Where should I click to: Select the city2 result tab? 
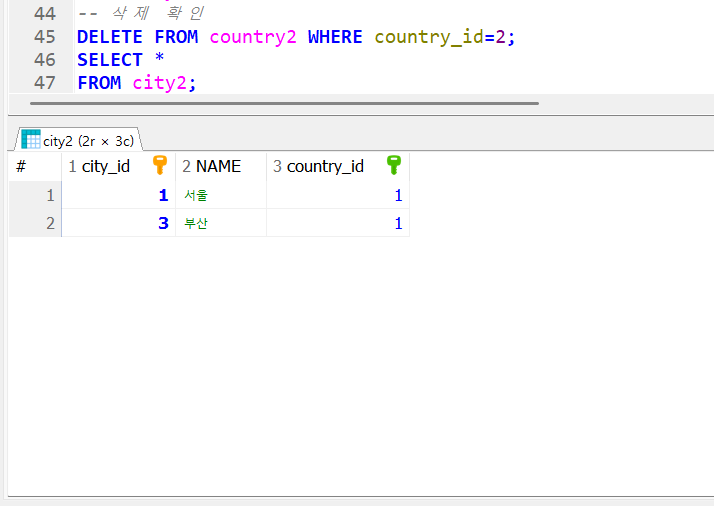(78, 139)
